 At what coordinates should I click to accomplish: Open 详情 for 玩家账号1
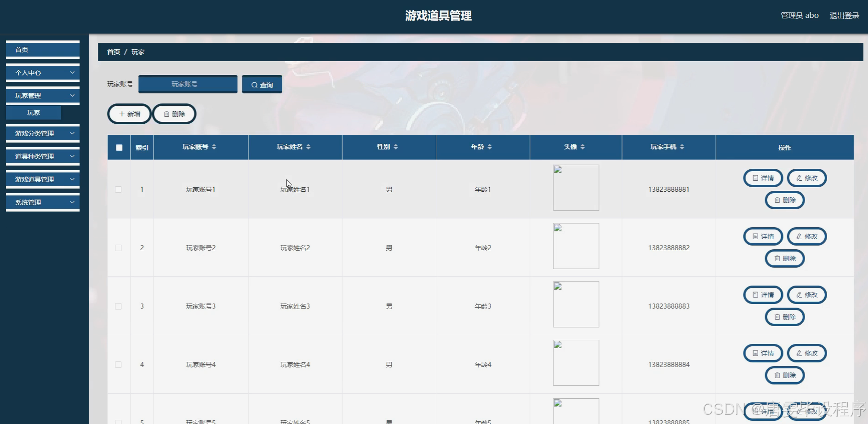[763, 178]
